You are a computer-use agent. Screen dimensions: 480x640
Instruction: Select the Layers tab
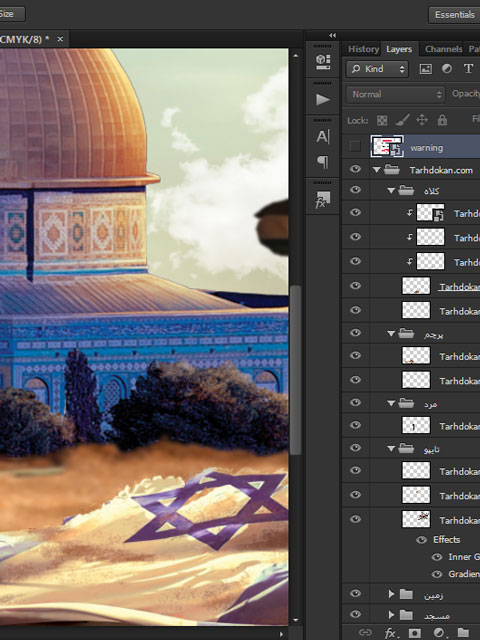[x=399, y=49]
